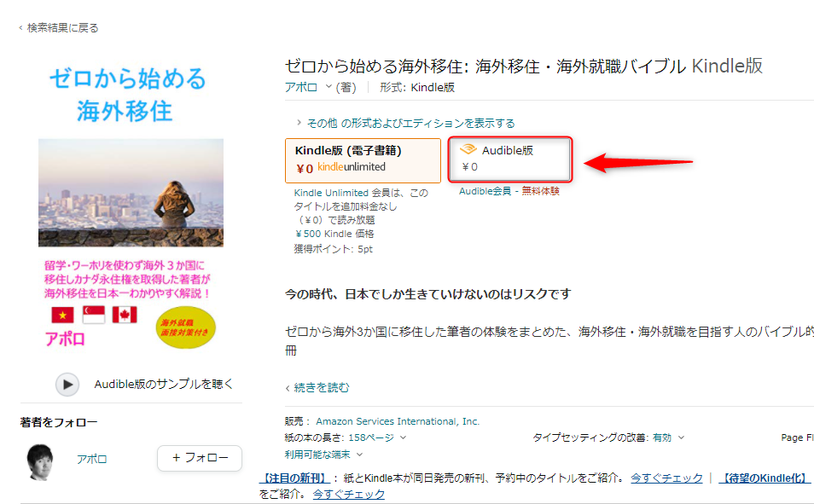Click Audible会員 無料体験 link
Screen dimensions: 814x504
[x=509, y=191]
